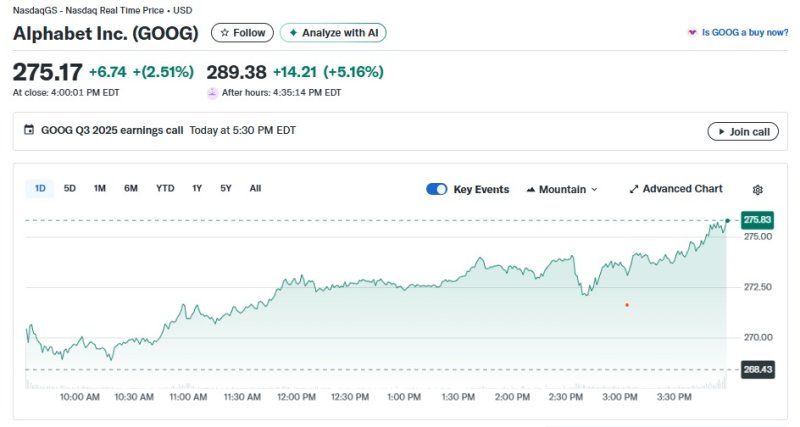Click the sparkle icon on Analyze with AI
Screen dimensions: 800x427
click(x=293, y=33)
